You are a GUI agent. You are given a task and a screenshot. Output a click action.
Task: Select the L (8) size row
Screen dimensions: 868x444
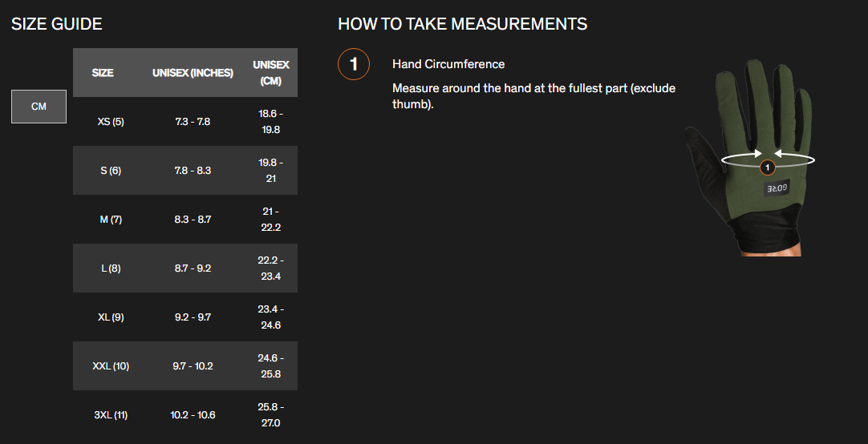(111, 268)
